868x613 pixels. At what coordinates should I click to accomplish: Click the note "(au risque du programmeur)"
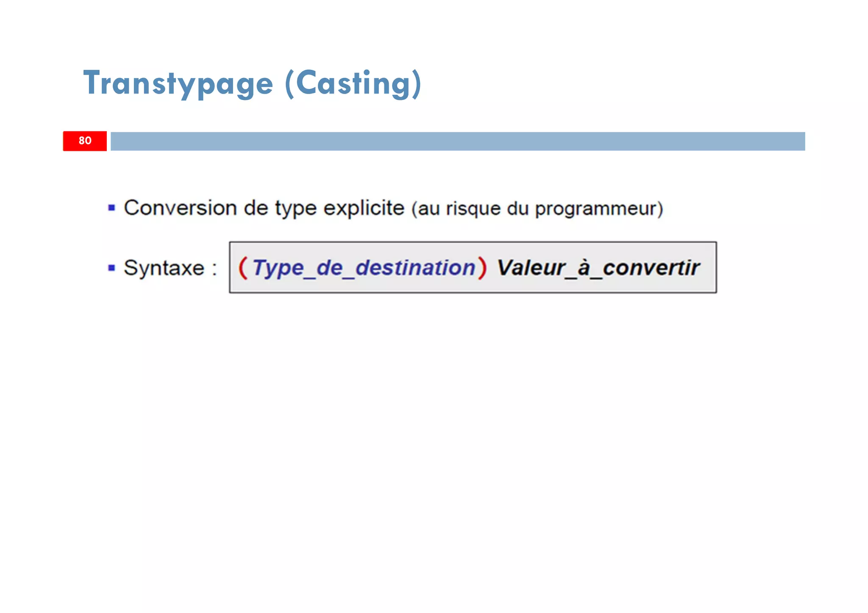coord(537,209)
